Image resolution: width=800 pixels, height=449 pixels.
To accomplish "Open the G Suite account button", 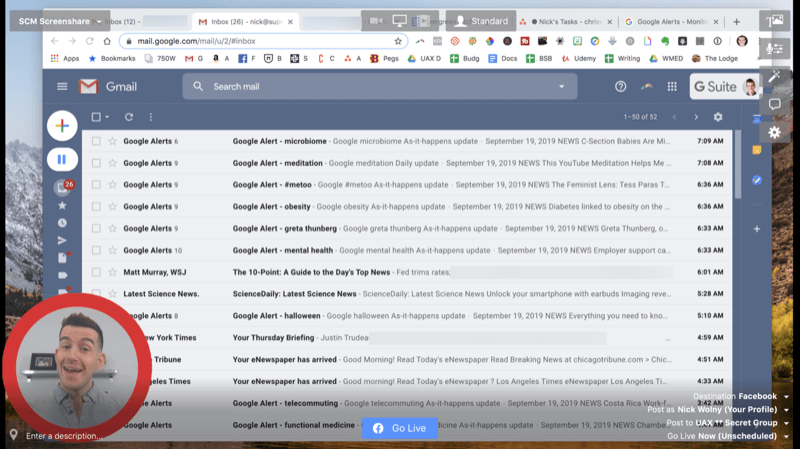I will 724,87.
